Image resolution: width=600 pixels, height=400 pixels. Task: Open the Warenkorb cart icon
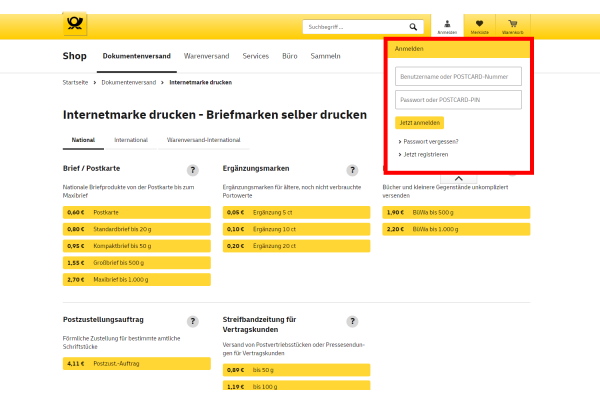[x=513, y=27]
